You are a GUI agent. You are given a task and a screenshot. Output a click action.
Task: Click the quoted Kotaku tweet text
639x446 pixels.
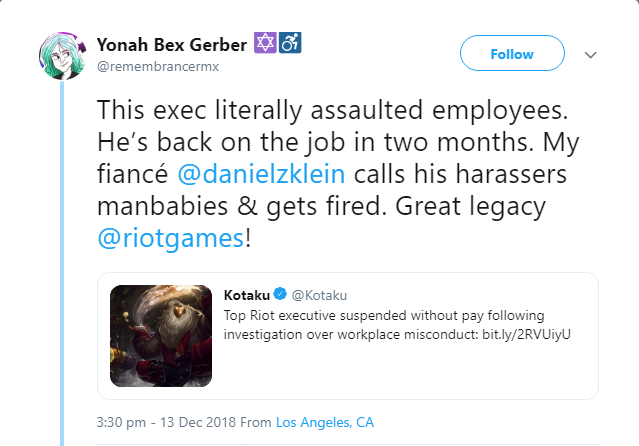coord(397,325)
